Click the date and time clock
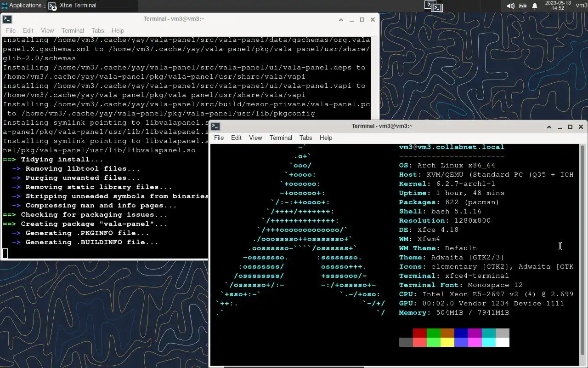The height and width of the screenshot is (368, 588). click(558, 6)
